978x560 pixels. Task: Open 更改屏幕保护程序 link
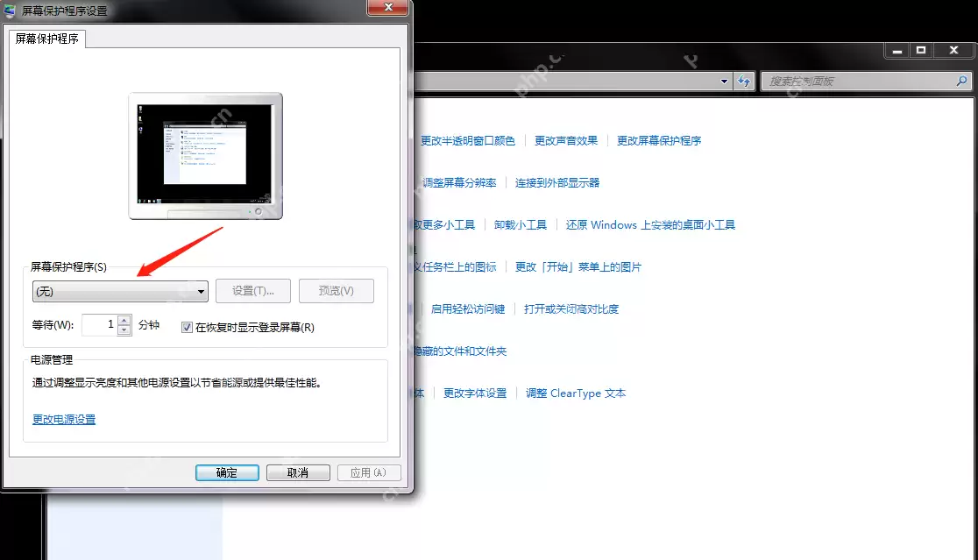pos(660,140)
